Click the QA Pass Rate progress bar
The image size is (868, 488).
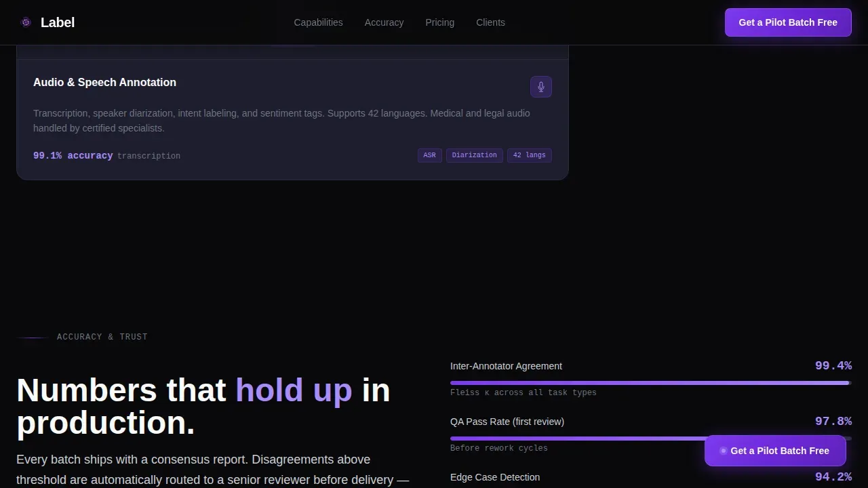pyautogui.click(x=651, y=439)
